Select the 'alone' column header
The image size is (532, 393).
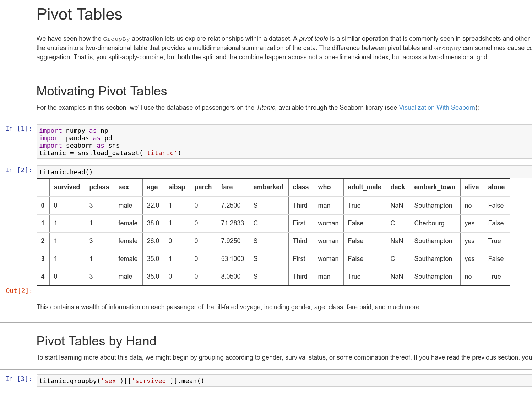click(496, 187)
